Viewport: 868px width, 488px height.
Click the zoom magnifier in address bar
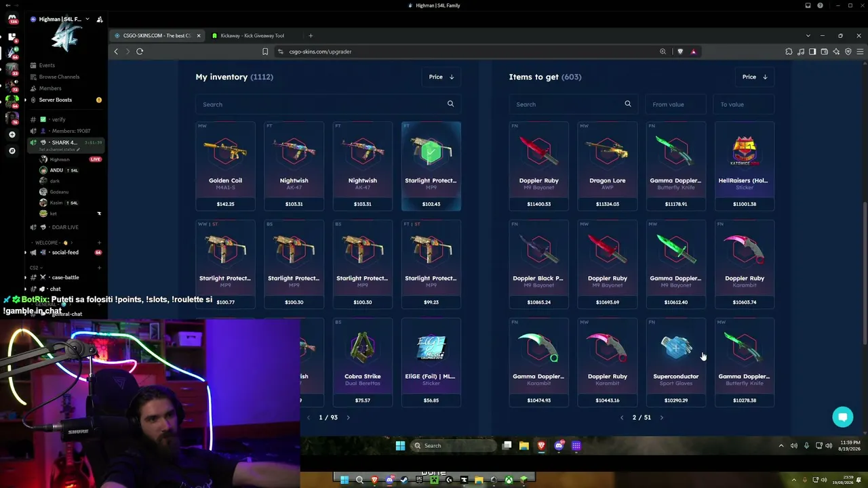point(663,52)
